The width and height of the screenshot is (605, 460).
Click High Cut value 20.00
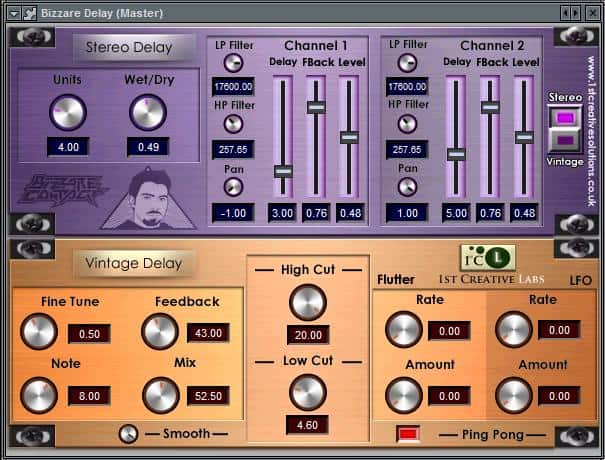pos(308,335)
